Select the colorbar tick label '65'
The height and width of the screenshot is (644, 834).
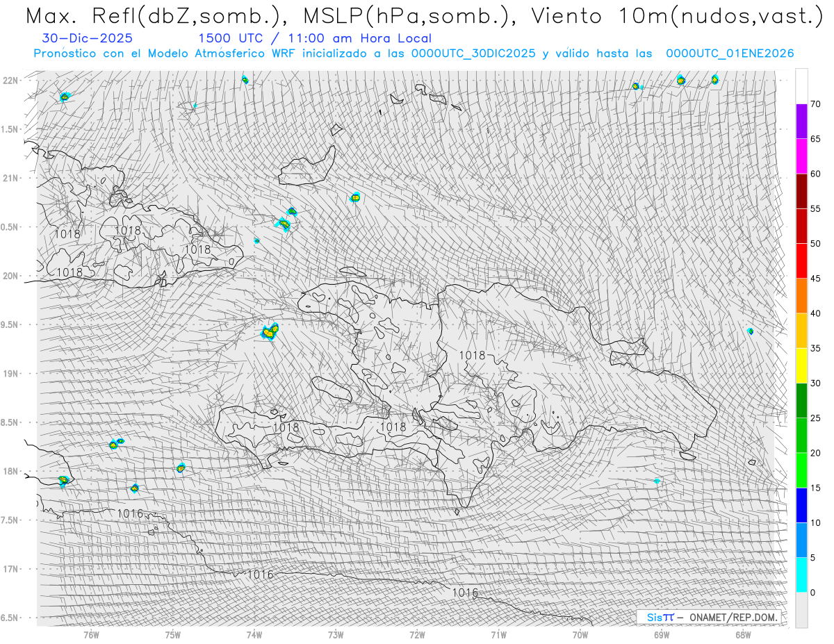click(x=815, y=139)
